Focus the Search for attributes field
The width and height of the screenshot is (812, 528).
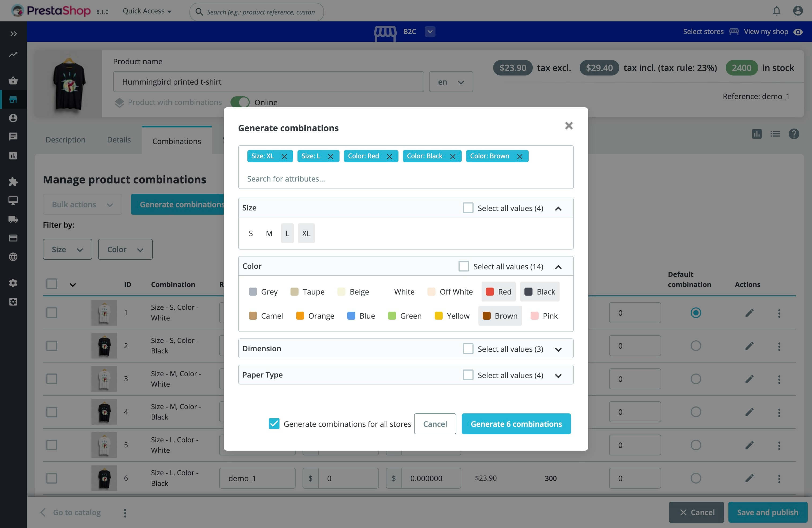[x=406, y=179]
